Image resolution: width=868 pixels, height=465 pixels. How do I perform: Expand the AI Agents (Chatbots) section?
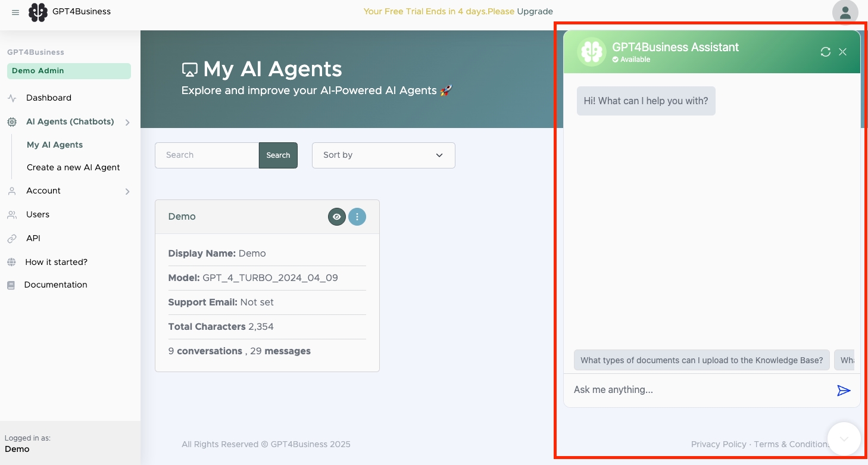coord(127,122)
